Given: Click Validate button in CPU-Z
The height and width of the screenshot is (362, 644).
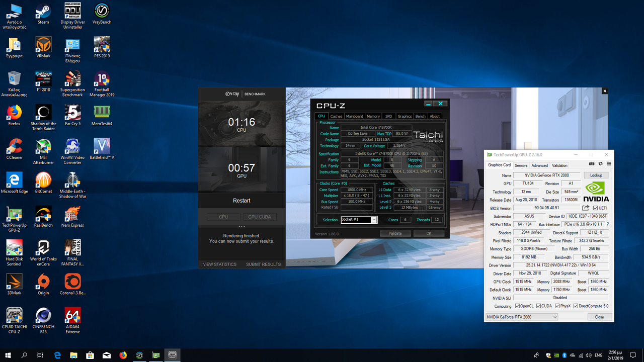Looking at the screenshot, I should point(395,233).
